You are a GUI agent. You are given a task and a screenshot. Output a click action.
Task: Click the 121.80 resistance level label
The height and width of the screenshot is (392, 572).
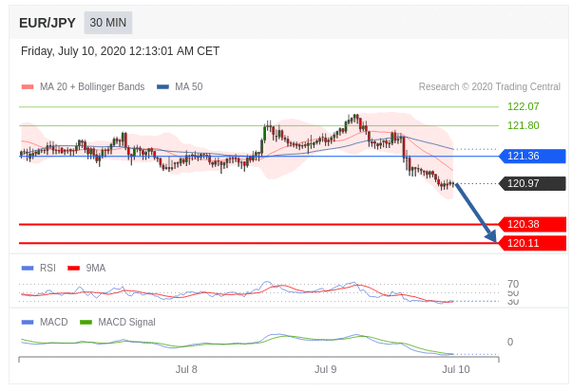pos(524,125)
